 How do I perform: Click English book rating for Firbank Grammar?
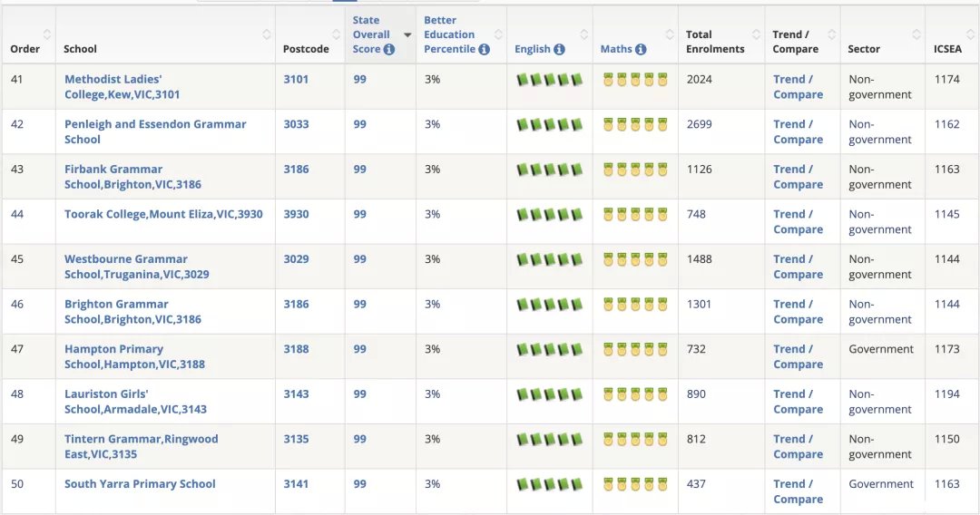coord(549,170)
